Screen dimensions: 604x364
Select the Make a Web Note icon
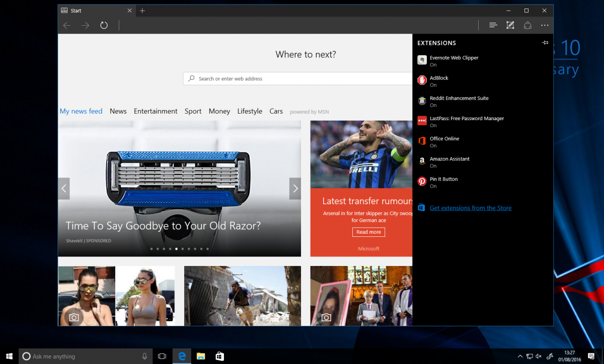pyautogui.click(x=510, y=25)
